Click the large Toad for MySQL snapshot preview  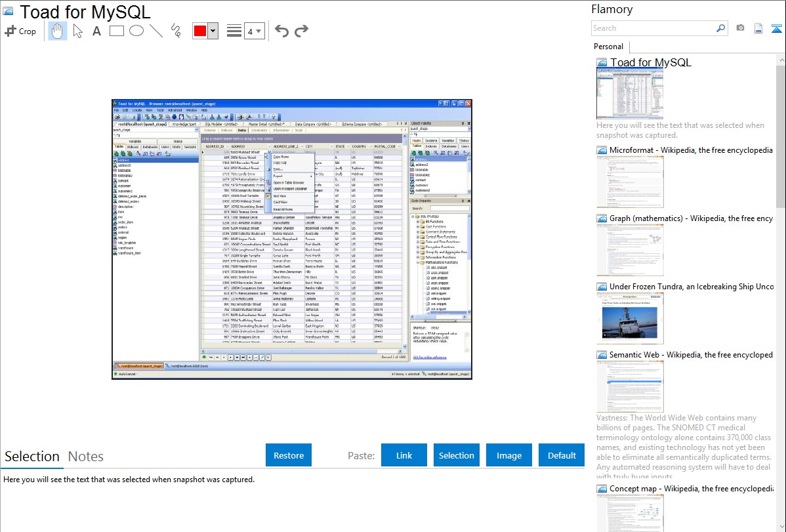[292, 239]
